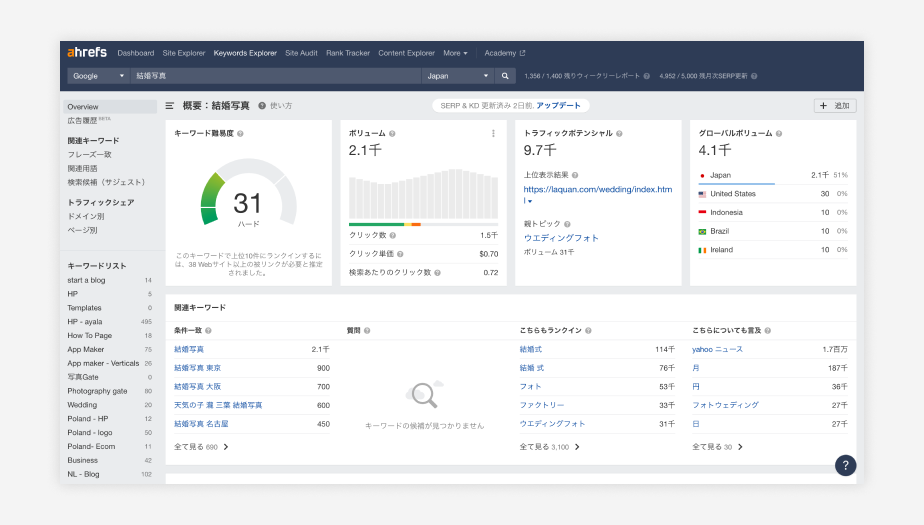Click the info icon beside グローバルボリューム
Viewport: 924px width, 525px height.
tap(779, 134)
